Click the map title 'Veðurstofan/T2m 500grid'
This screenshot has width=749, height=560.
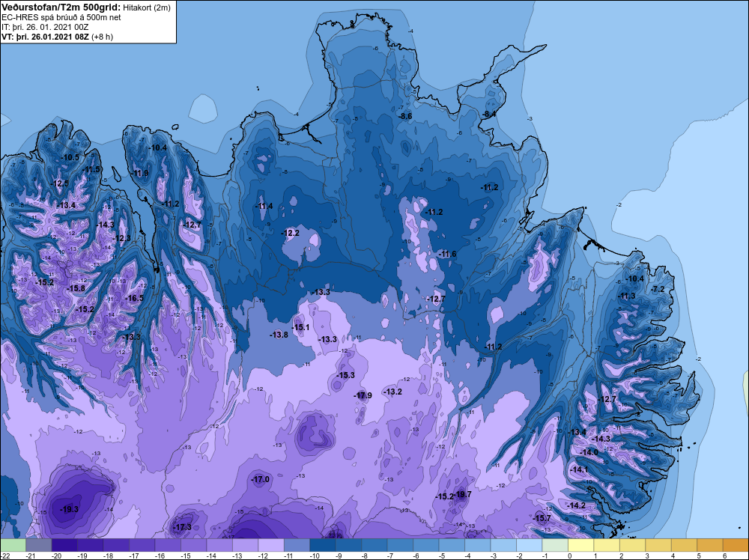pyautogui.click(x=61, y=7)
